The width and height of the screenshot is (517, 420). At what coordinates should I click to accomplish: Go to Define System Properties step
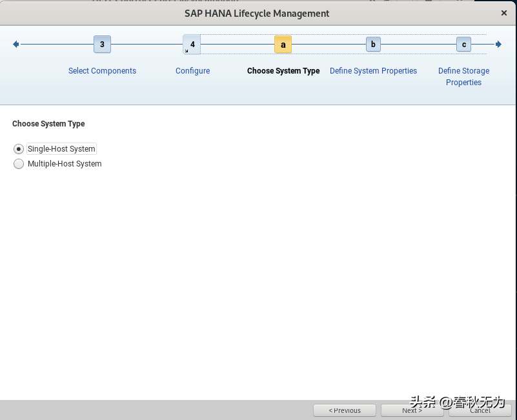point(373,70)
